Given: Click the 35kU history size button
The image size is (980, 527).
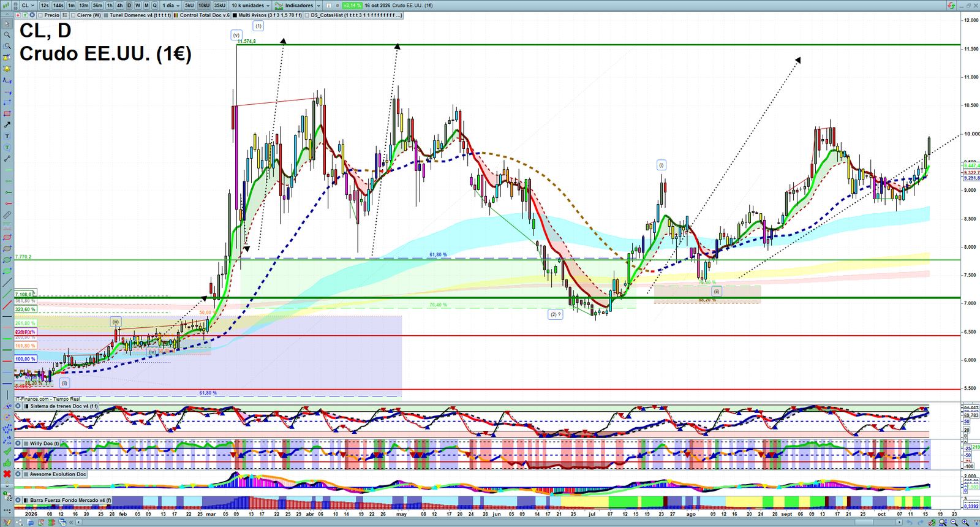Looking at the screenshot, I should coord(219,6).
